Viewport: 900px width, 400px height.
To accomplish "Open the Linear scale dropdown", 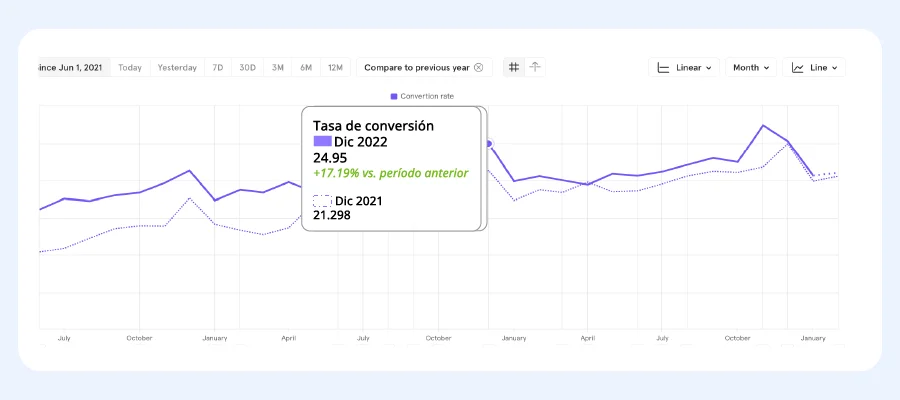I will pos(685,68).
